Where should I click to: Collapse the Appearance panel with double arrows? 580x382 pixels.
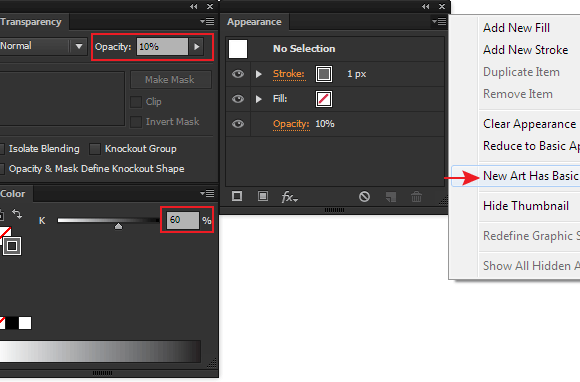coord(425,6)
